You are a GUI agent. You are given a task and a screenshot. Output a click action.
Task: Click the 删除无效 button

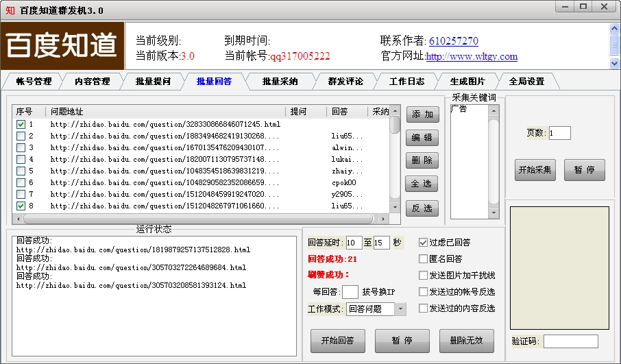click(x=467, y=341)
